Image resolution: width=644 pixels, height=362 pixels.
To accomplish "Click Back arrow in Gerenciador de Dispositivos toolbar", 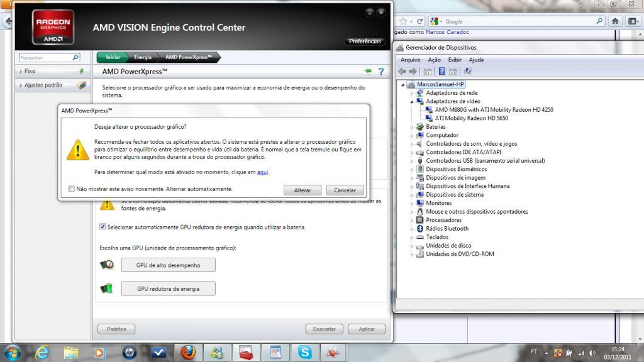I will (x=402, y=72).
